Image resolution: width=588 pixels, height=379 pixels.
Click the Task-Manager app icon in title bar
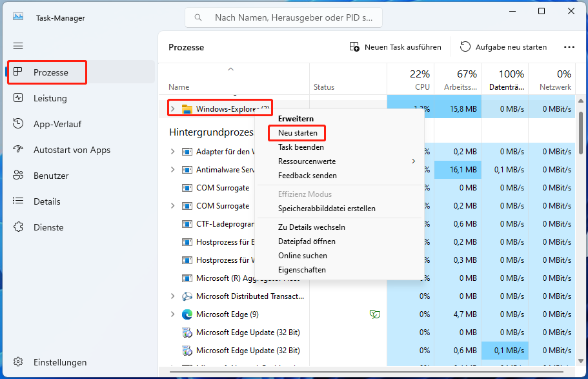point(18,17)
